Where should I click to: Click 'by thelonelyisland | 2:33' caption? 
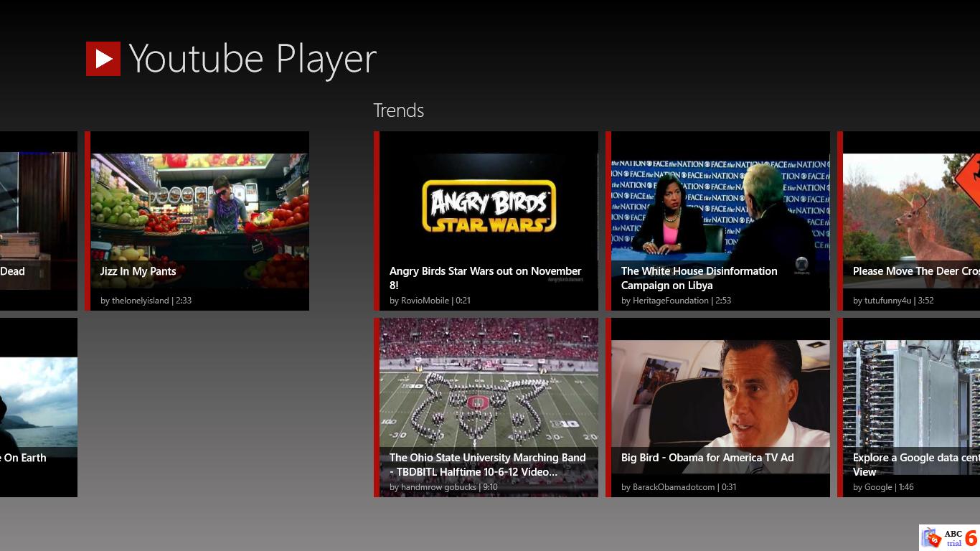[x=146, y=301]
